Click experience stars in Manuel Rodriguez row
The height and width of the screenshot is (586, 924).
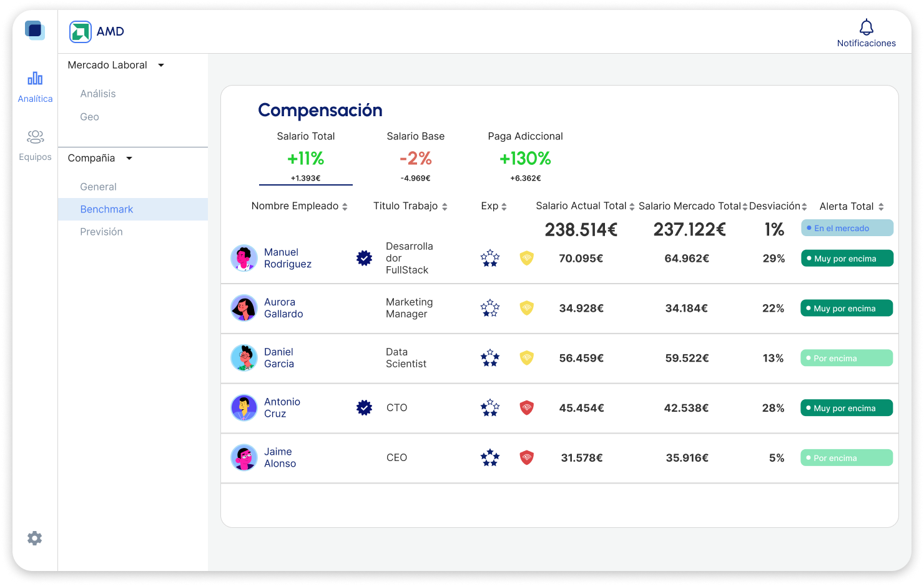tap(490, 258)
